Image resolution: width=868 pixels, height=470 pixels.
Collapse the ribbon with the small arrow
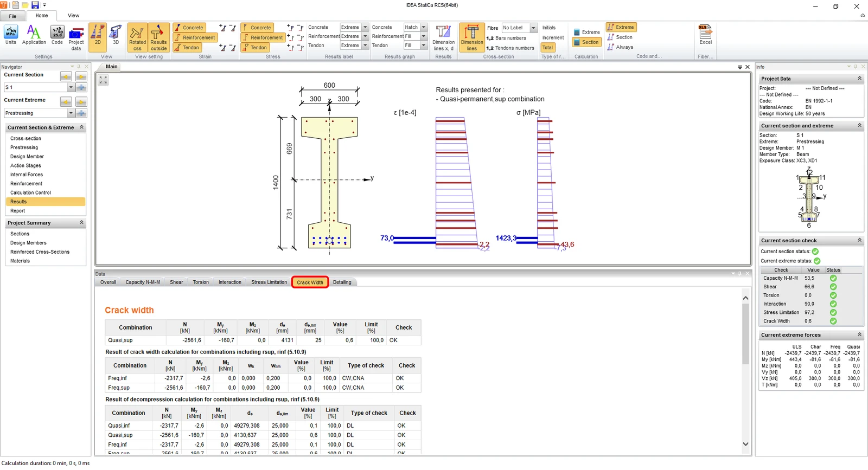coord(863,16)
